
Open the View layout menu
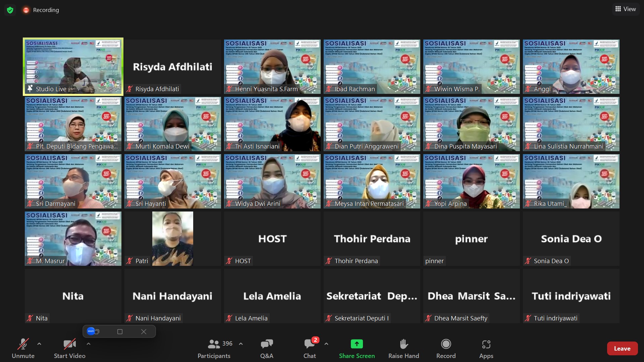click(x=626, y=9)
